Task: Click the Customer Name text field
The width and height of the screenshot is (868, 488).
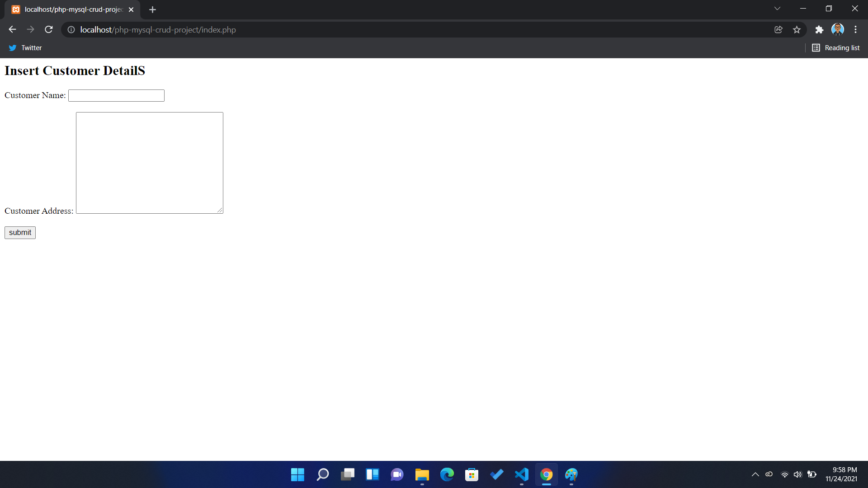Action: pos(116,95)
